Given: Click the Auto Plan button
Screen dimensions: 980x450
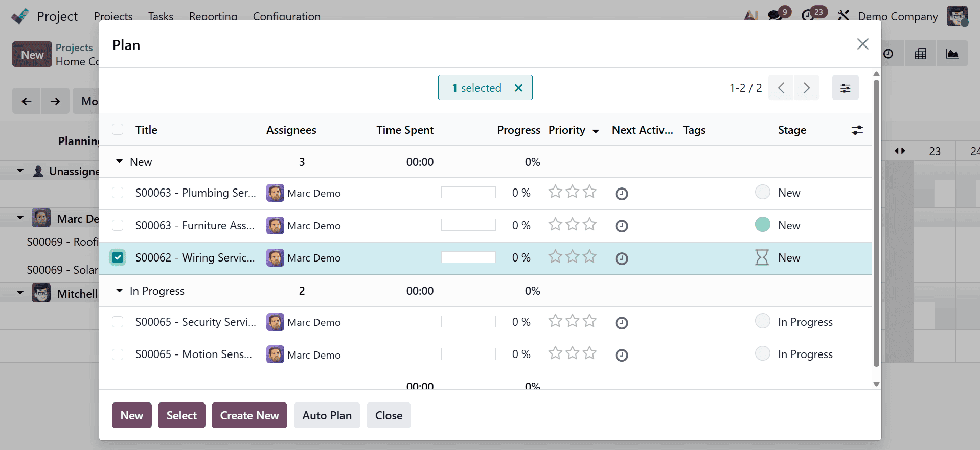Looking at the screenshot, I should tap(327, 415).
